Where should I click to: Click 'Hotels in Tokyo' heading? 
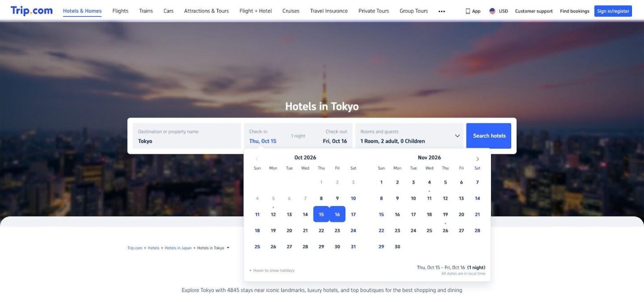pos(322,106)
